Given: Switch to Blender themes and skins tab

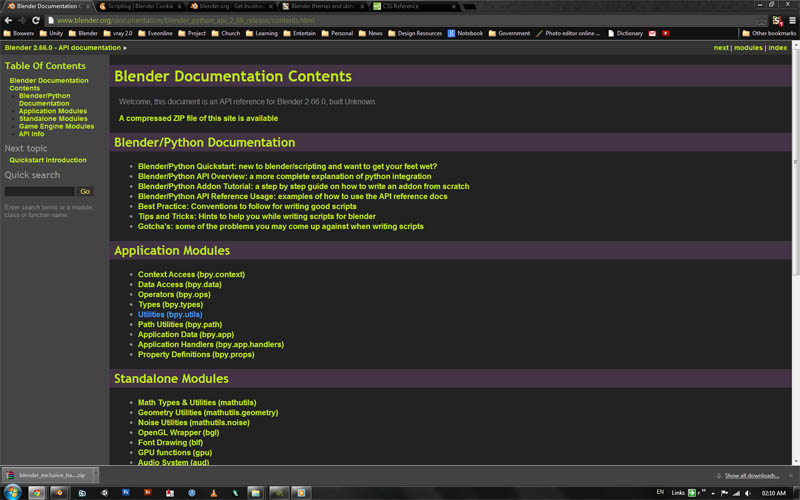Looking at the screenshot, I should point(323,6).
